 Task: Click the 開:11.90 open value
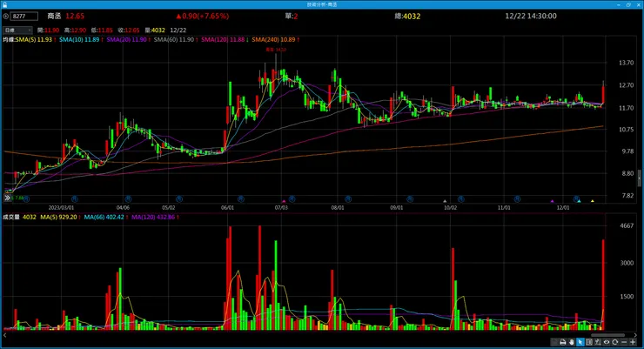(x=48, y=30)
